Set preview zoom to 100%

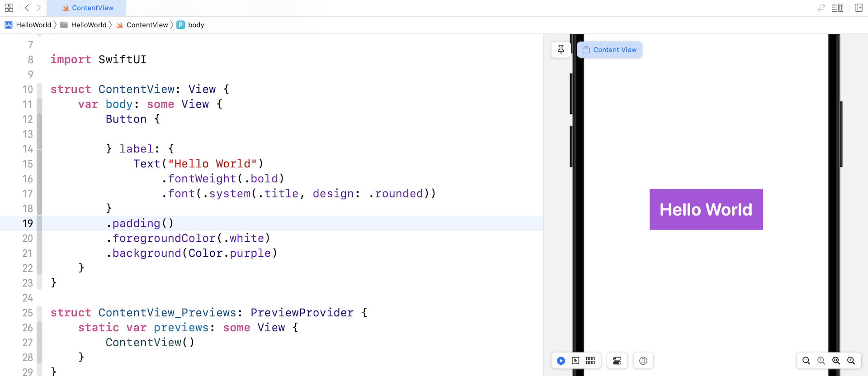821,361
